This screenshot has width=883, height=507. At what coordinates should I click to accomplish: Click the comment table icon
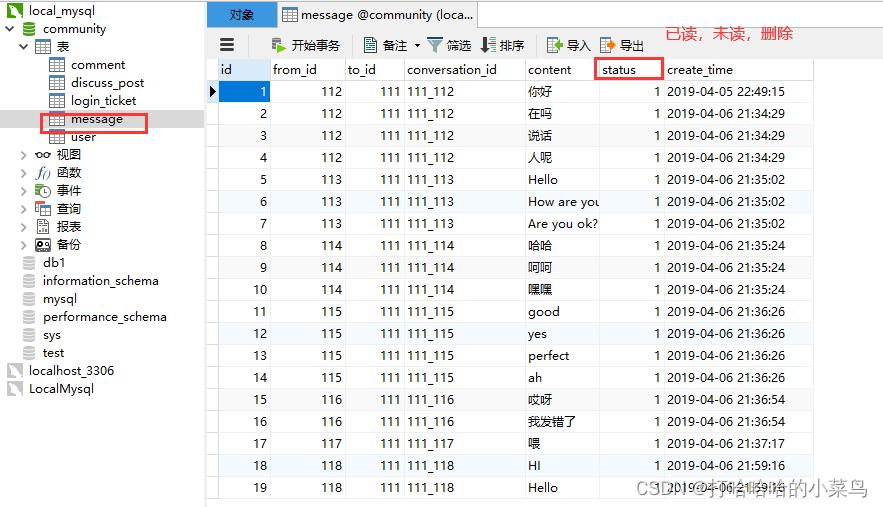click(57, 64)
